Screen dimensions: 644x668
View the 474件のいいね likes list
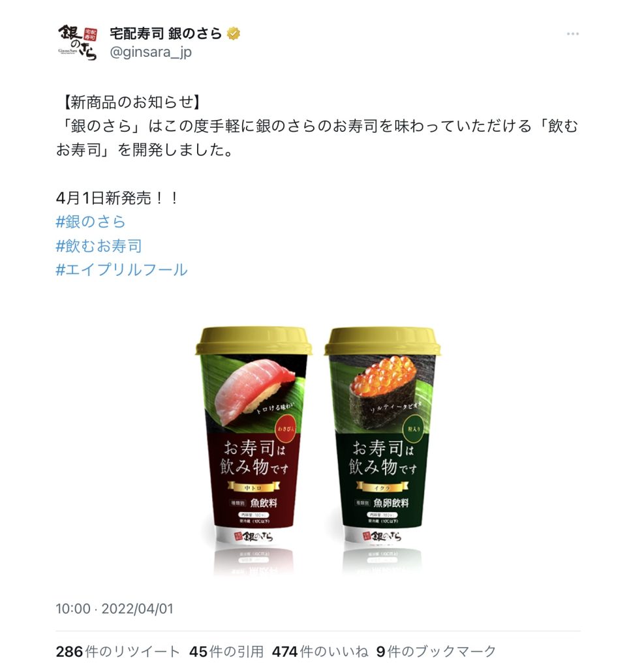320,652
